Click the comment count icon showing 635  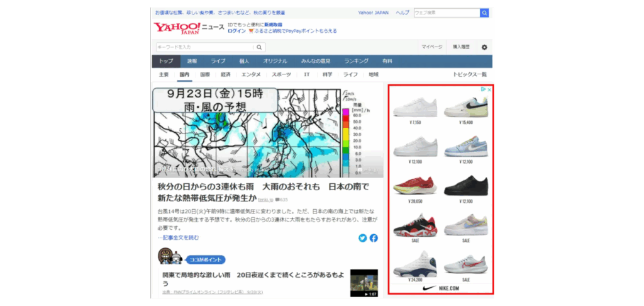click(278, 200)
